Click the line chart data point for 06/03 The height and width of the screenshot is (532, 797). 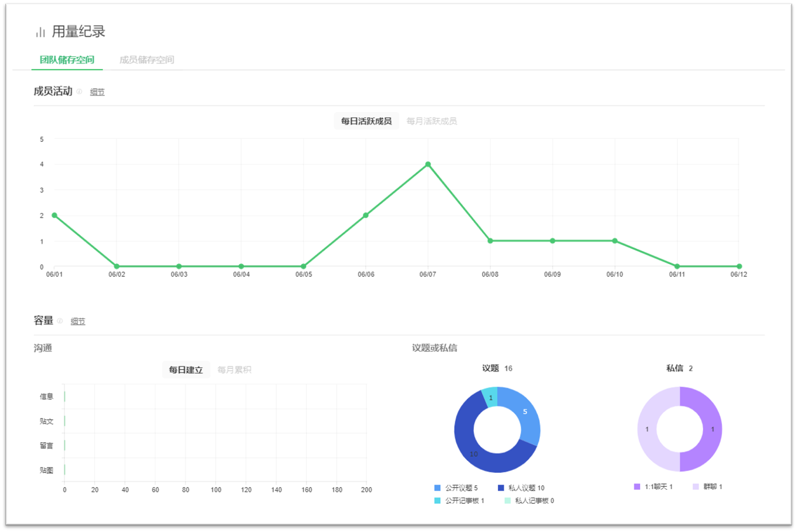[x=179, y=266]
